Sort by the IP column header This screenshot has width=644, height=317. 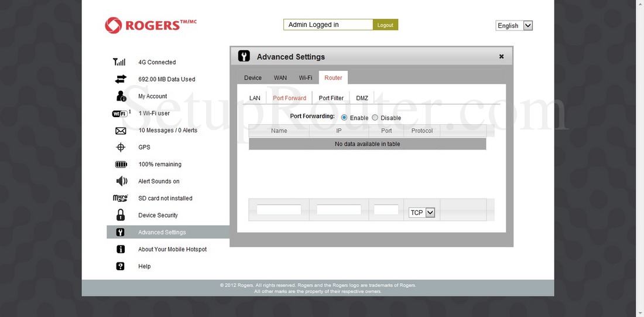point(339,131)
